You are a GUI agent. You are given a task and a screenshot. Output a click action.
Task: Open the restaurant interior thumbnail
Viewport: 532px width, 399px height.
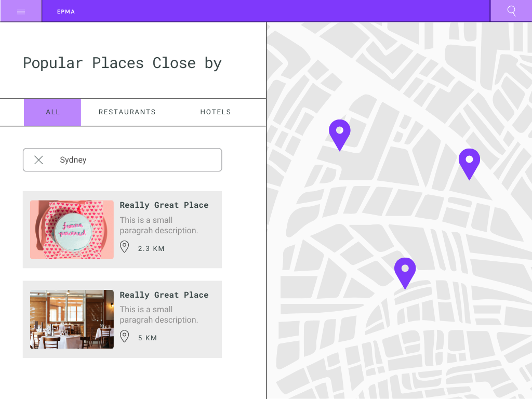(x=72, y=320)
